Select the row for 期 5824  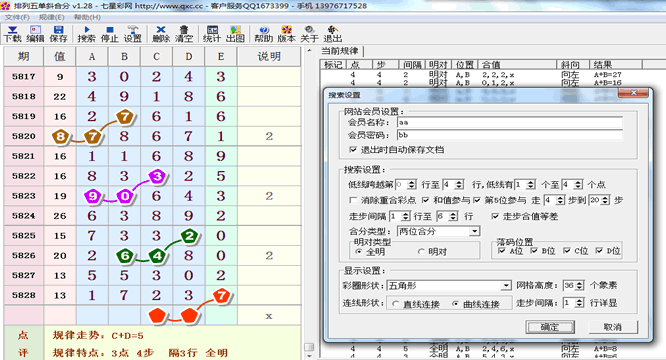(152, 216)
